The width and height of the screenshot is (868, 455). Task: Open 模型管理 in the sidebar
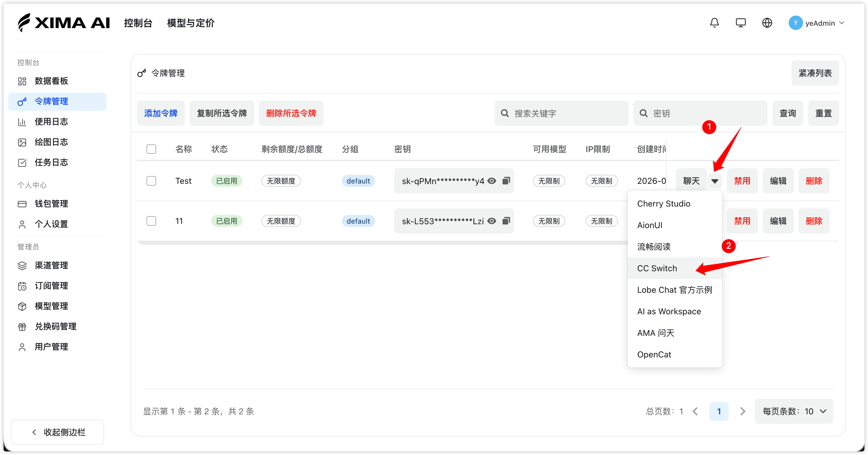57,306
